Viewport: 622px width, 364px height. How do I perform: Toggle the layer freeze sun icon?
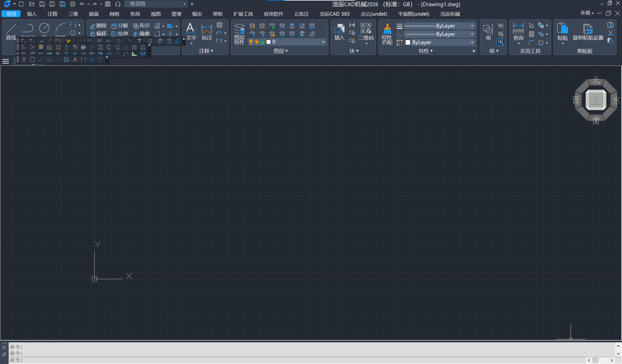pyautogui.click(x=257, y=42)
